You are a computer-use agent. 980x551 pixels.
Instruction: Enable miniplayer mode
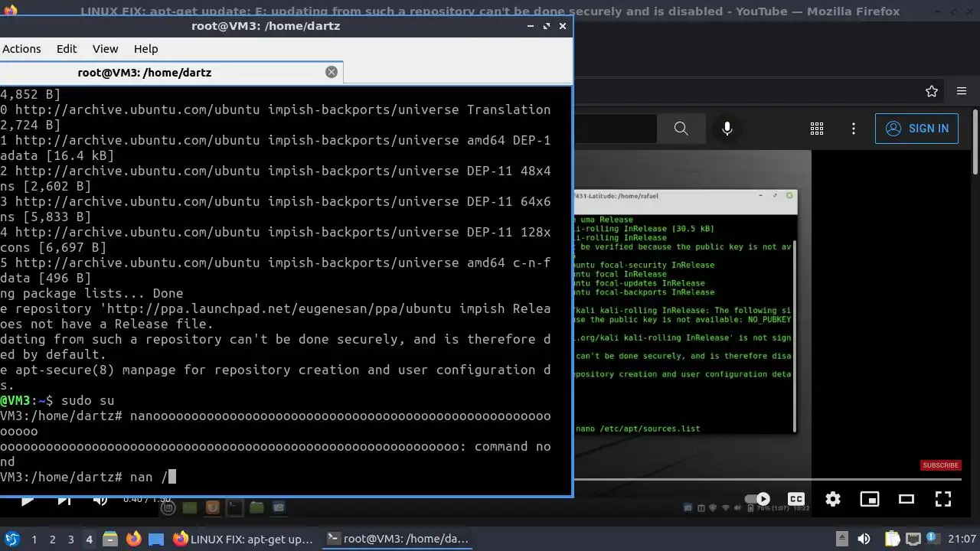pyautogui.click(x=870, y=499)
